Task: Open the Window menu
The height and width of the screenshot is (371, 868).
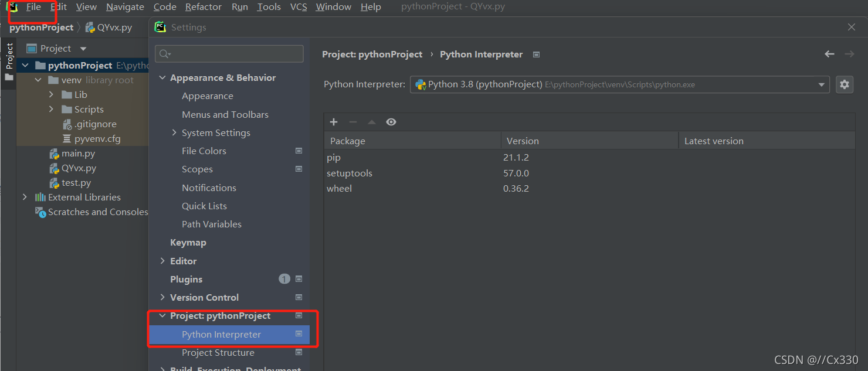Action: pyautogui.click(x=333, y=7)
